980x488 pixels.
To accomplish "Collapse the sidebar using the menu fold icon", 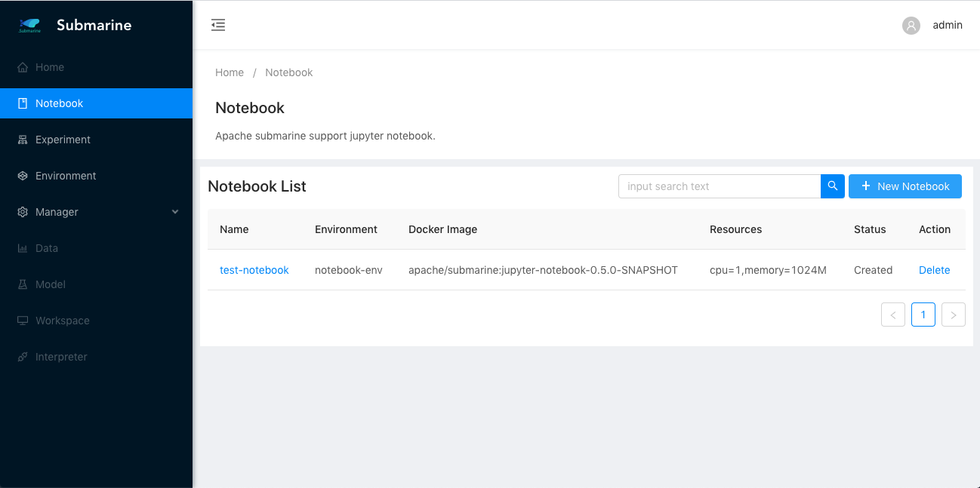I will (x=218, y=25).
